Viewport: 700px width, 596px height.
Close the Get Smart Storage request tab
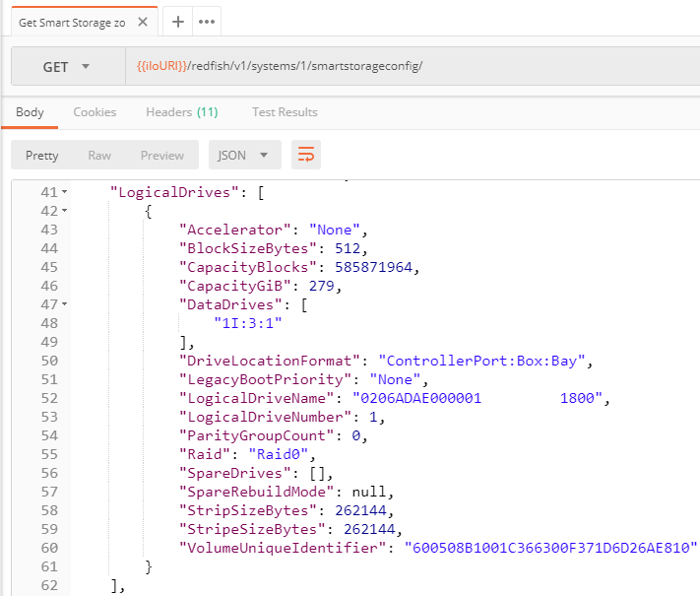(x=143, y=22)
